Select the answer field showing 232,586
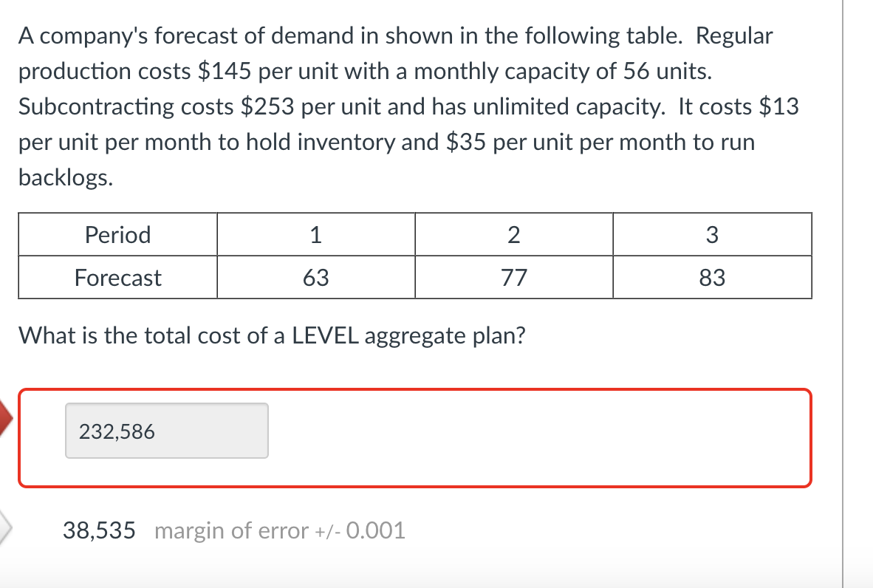The height and width of the screenshot is (588, 873). (x=166, y=431)
